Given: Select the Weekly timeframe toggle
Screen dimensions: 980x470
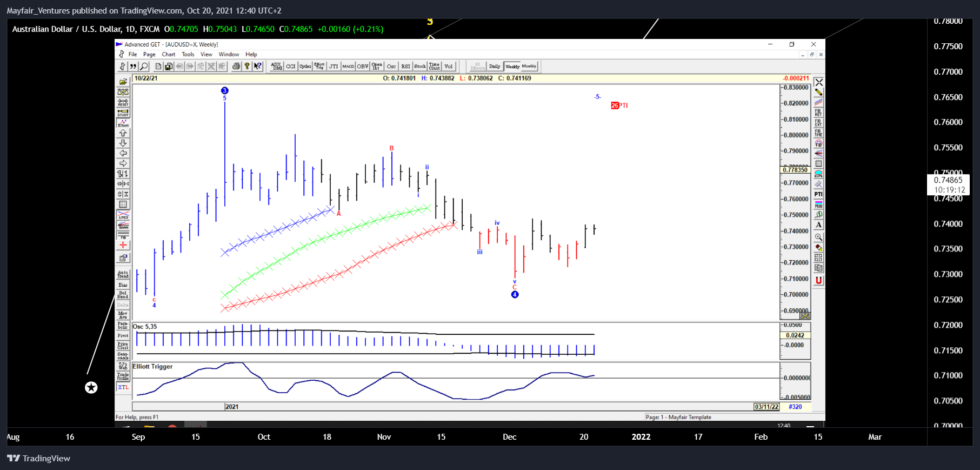Looking at the screenshot, I should point(512,67).
